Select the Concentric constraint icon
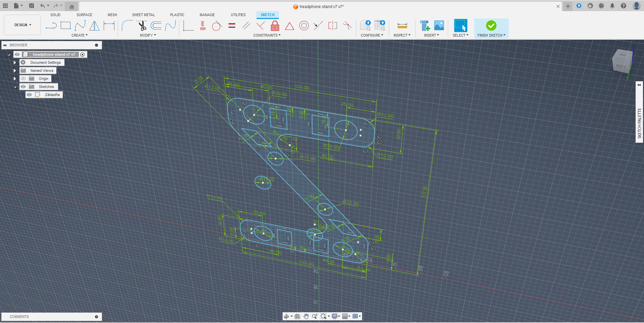Image resolution: width=644 pixels, height=323 pixels. click(x=304, y=26)
